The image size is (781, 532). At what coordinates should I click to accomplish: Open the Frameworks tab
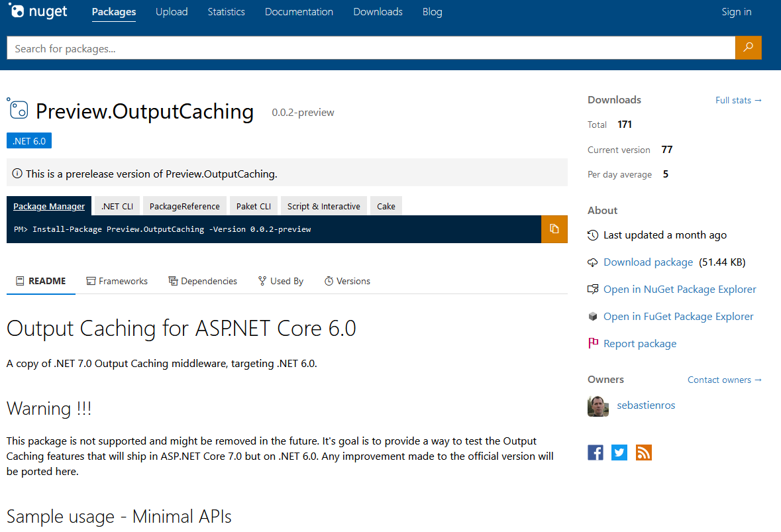(117, 281)
